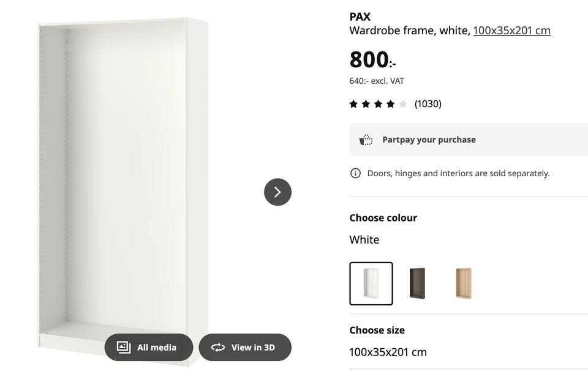Viewport: 588px width, 380px height.
Task: Select the dark grey wardrobe colour
Action: pyautogui.click(x=417, y=283)
